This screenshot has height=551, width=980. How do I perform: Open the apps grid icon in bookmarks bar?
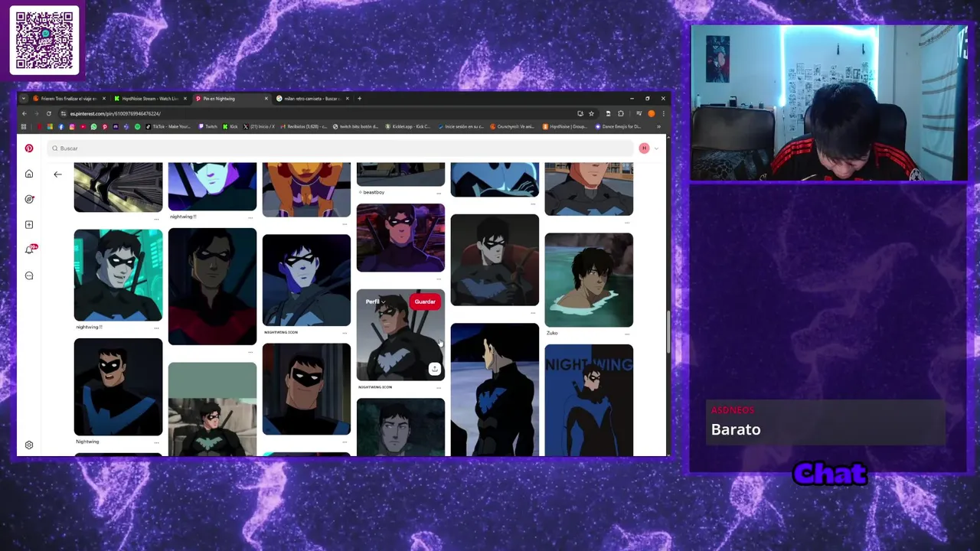click(24, 126)
